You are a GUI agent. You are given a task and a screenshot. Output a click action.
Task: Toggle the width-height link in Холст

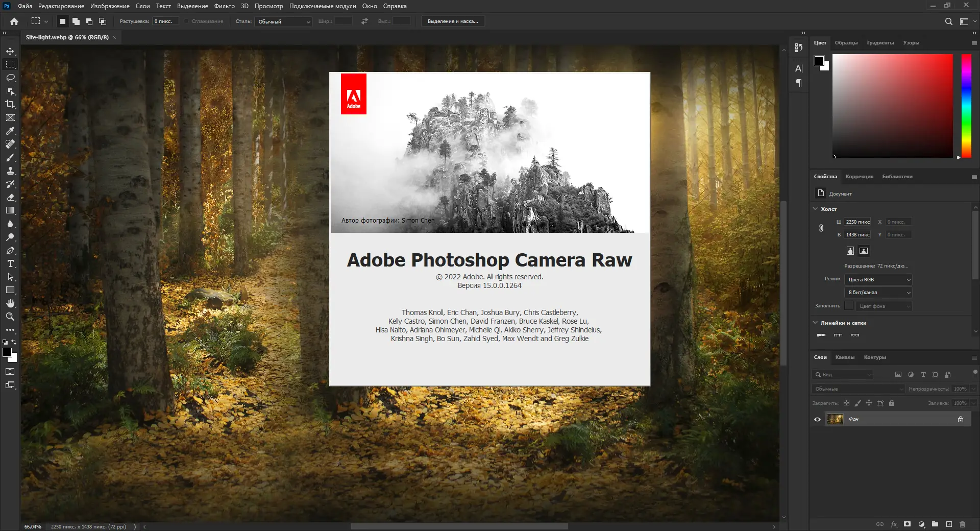pyautogui.click(x=821, y=228)
